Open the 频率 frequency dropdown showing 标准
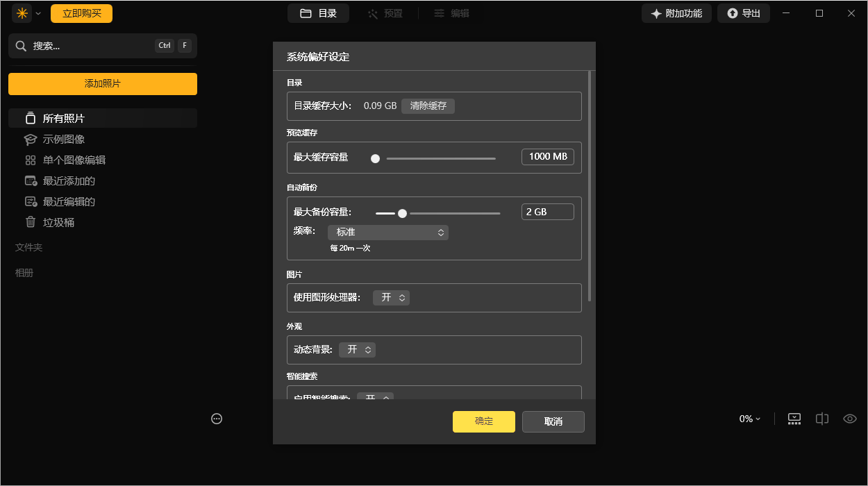This screenshot has width=868, height=486. pos(388,232)
